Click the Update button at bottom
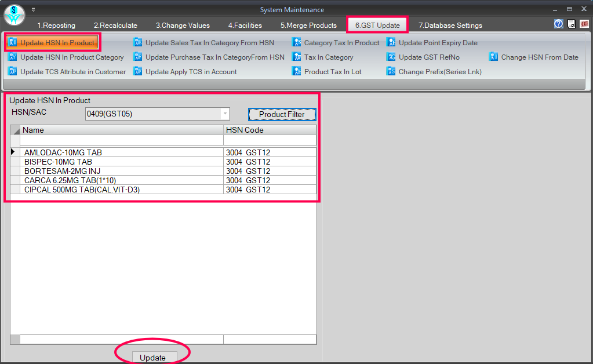This screenshot has width=593, height=364. pyautogui.click(x=152, y=358)
